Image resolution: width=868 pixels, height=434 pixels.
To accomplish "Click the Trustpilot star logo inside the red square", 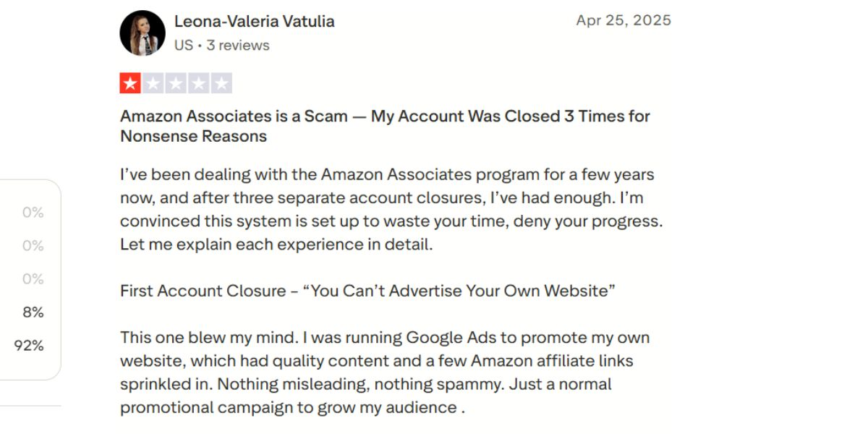I will point(130,82).
